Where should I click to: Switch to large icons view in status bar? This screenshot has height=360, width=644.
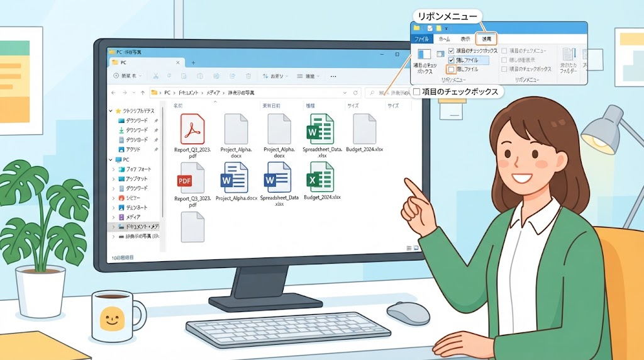[416, 248]
